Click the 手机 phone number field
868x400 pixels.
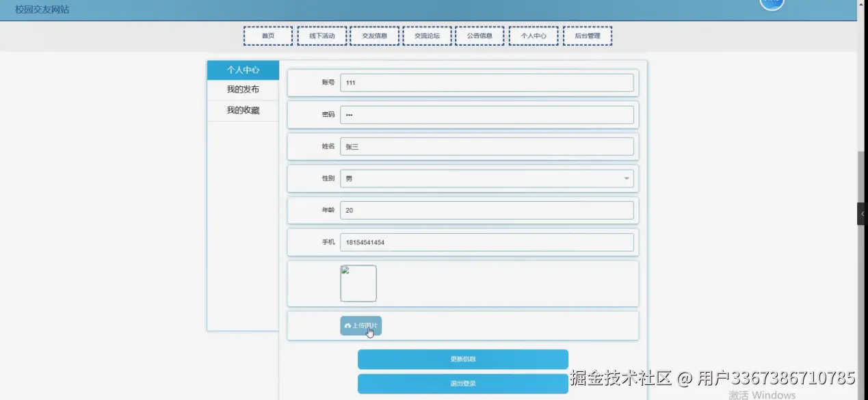[x=486, y=242]
